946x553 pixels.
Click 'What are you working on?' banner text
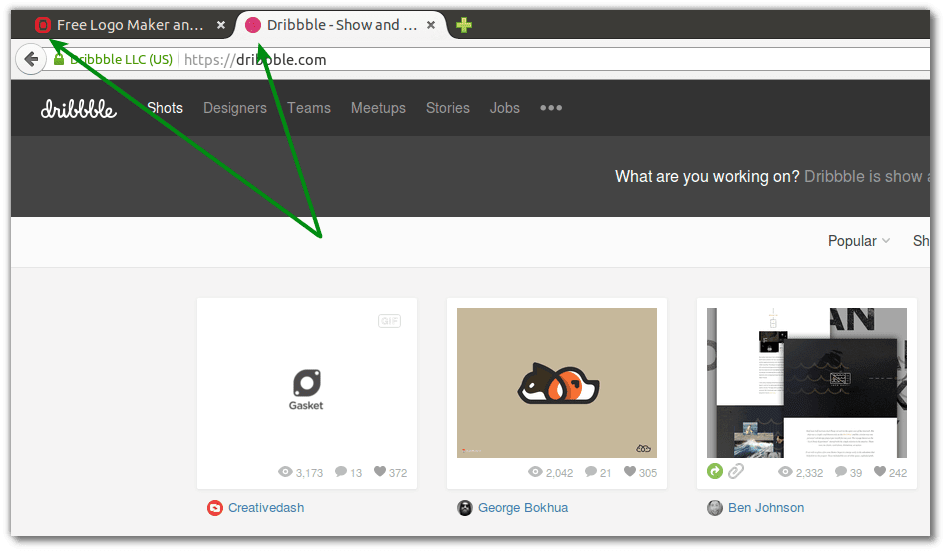pyautogui.click(x=707, y=176)
